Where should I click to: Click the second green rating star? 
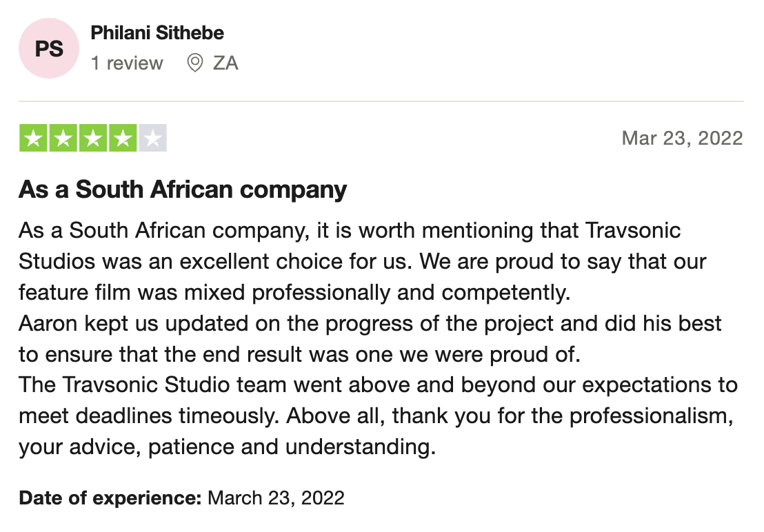click(63, 139)
